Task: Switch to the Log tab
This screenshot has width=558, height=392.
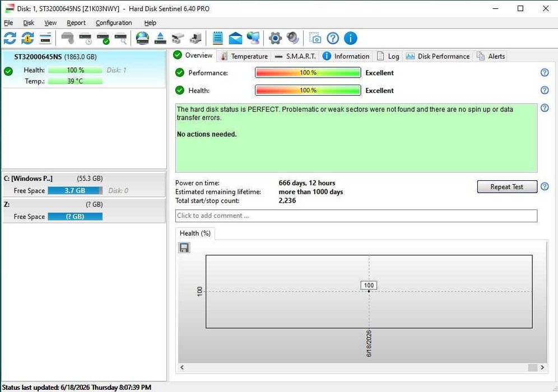Action: point(388,56)
